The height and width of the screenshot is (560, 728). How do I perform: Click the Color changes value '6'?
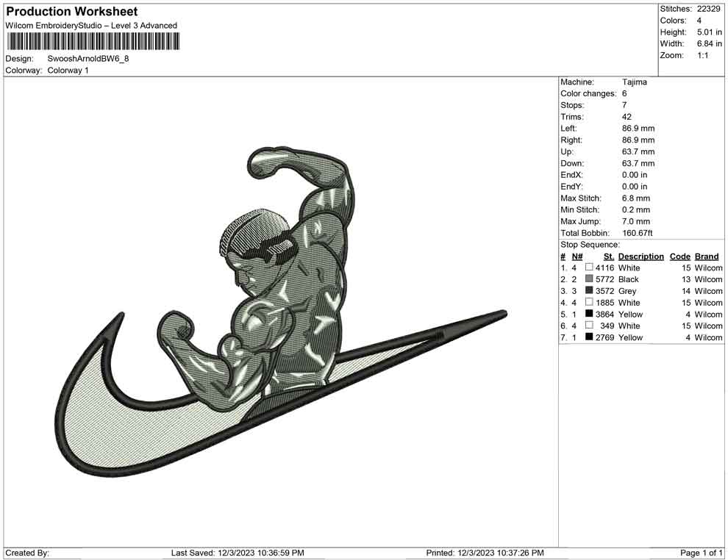coord(624,94)
